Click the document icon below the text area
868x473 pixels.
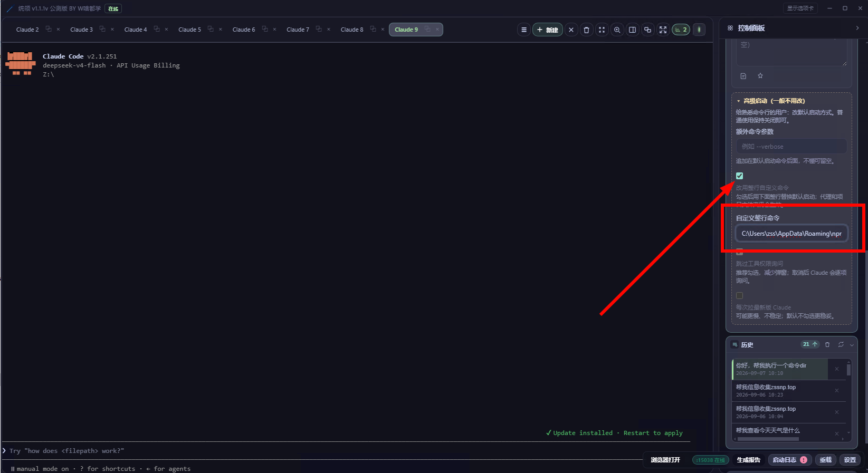click(x=743, y=76)
